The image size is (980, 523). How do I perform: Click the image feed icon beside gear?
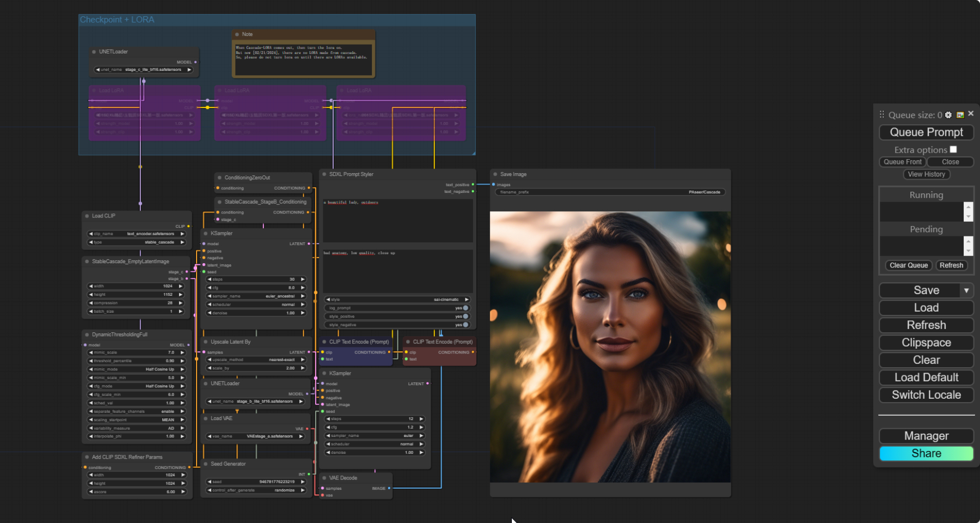pyautogui.click(x=960, y=115)
